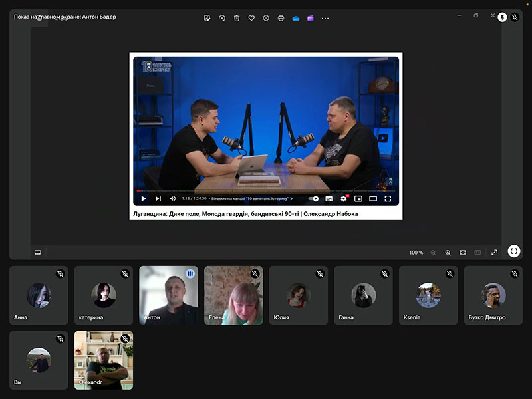Viewport: 532px width, 399px height.
Task: Rotate the image using the rotate icon
Action: point(222,18)
